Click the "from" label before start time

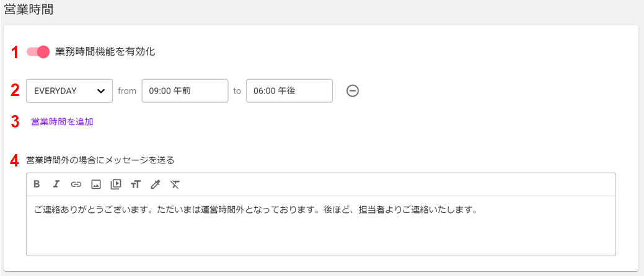pos(127,91)
